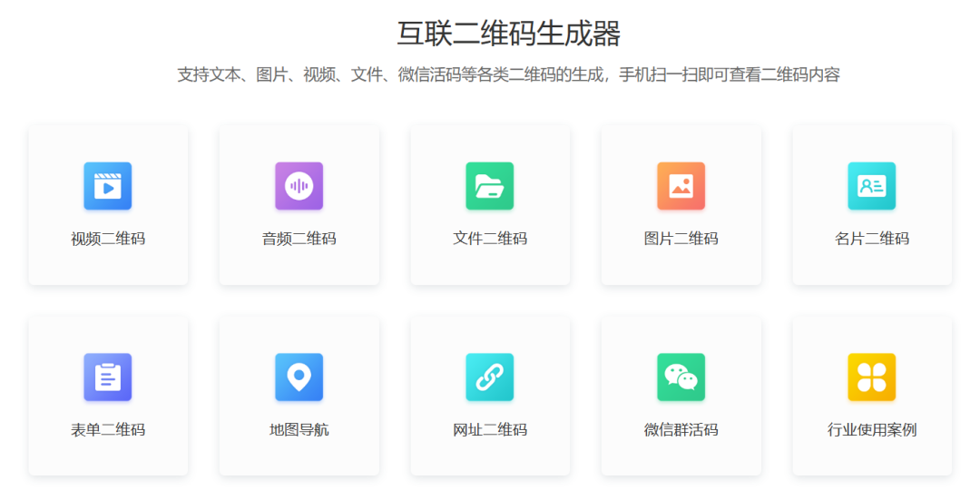Click the purple audio waveform icon
980x500 pixels.
[299, 186]
